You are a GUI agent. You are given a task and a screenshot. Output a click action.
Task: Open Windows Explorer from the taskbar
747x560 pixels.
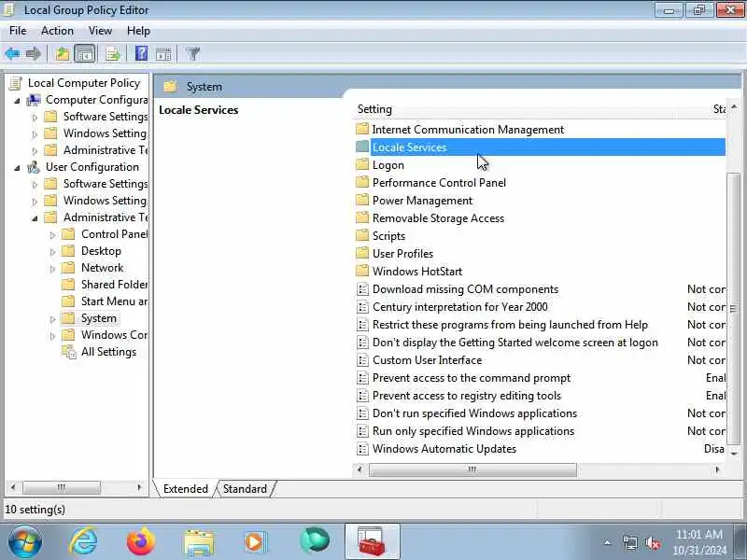pyautogui.click(x=199, y=542)
